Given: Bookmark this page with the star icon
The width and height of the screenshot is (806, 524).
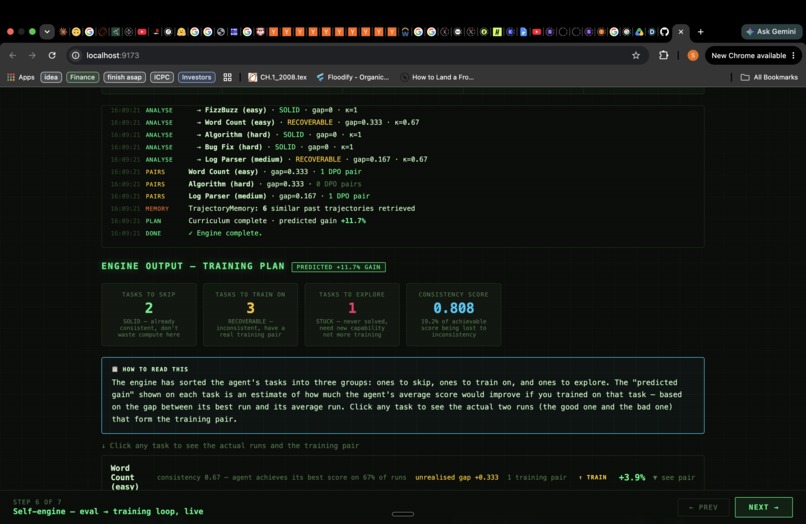Looking at the screenshot, I should 636,55.
